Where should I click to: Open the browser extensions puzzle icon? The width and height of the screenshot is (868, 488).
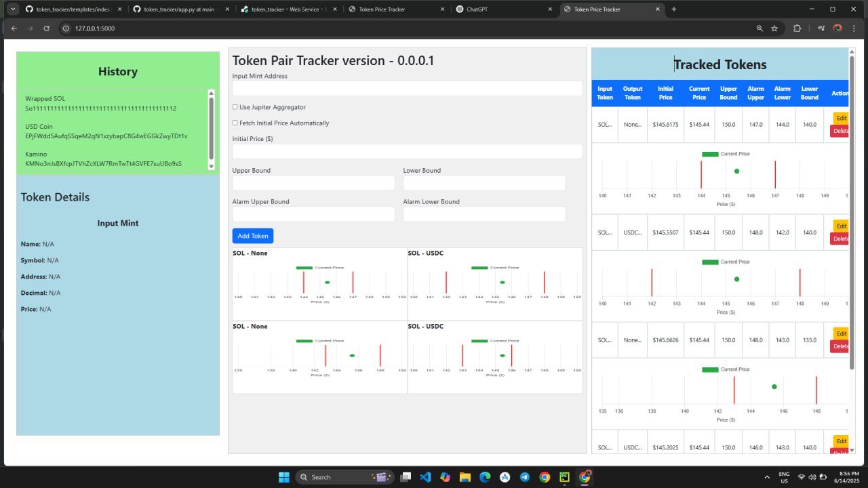[797, 28]
